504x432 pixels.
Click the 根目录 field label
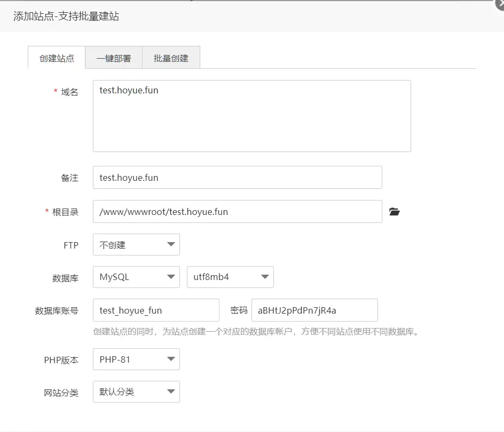pos(65,212)
